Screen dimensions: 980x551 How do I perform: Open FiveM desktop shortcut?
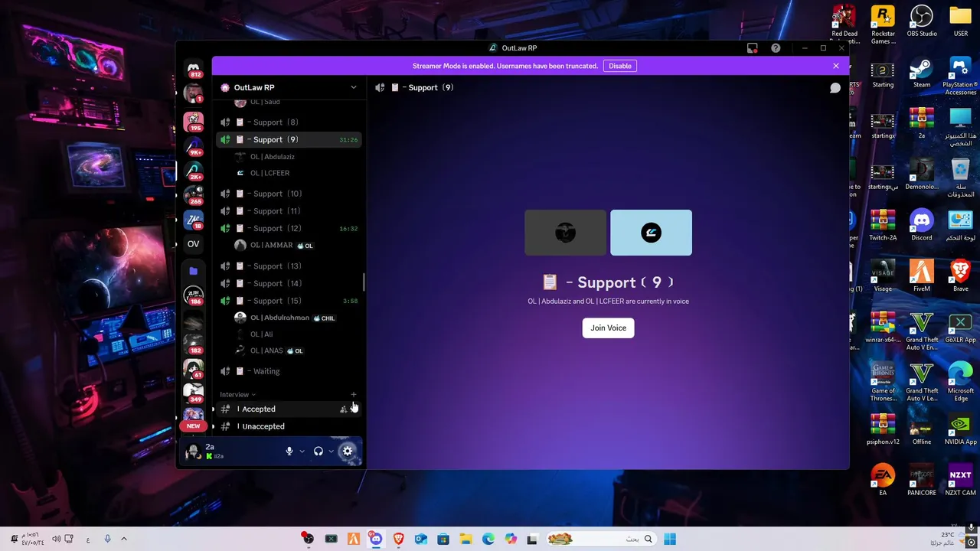922,276
